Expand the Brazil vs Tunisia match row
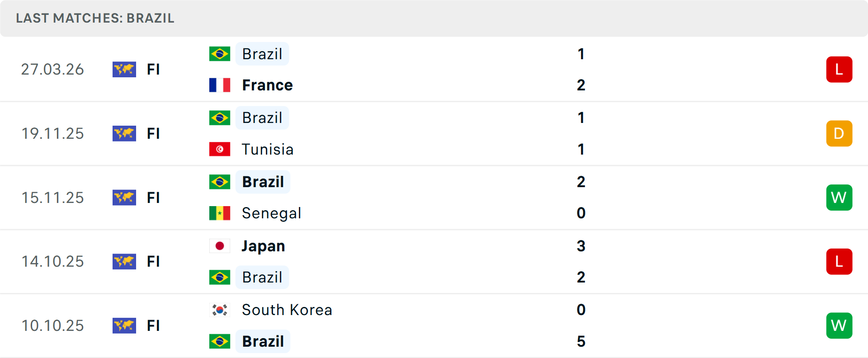Viewport: 868px width, 358px height. coord(434,133)
